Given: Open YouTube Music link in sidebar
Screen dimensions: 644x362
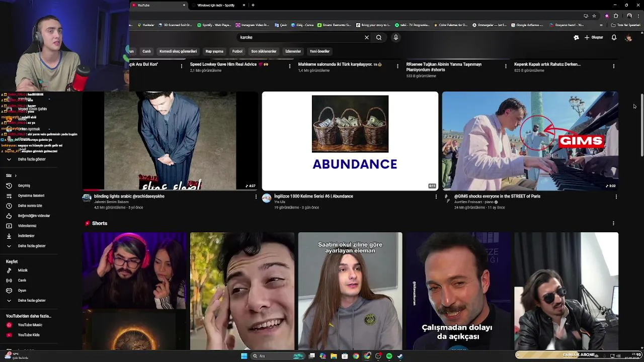Looking at the screenshot, I should pyautogui.click(x=30, y=325).
